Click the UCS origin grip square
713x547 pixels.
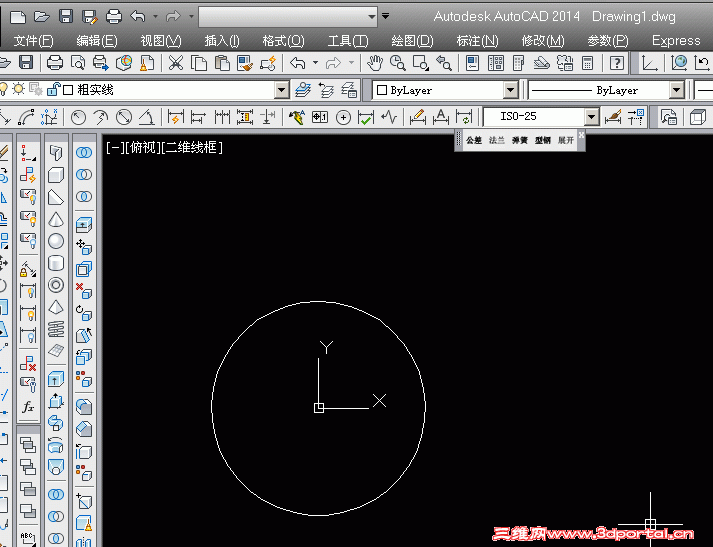point(319,408)
